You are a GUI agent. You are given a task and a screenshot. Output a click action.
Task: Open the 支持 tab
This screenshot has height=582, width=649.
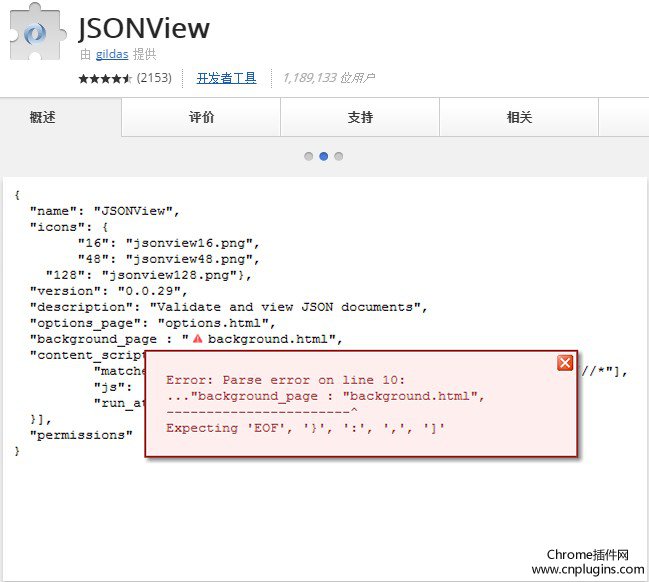click(x=360, y=118)
